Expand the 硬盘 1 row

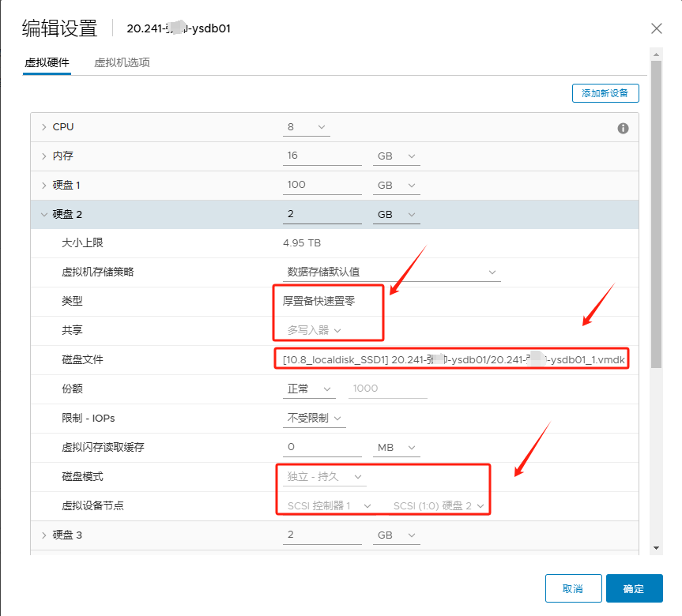(44, 185)
